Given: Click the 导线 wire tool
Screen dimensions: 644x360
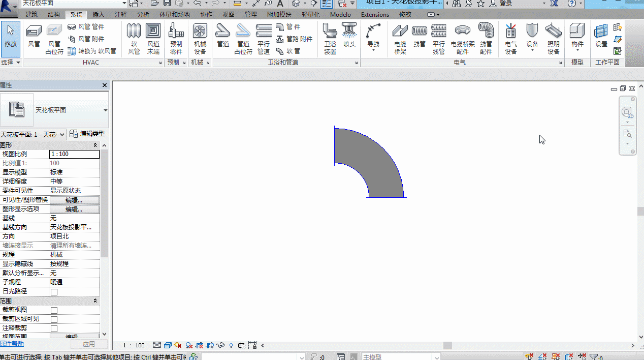Looking at the screenshot, I should (x=373, y=37).
